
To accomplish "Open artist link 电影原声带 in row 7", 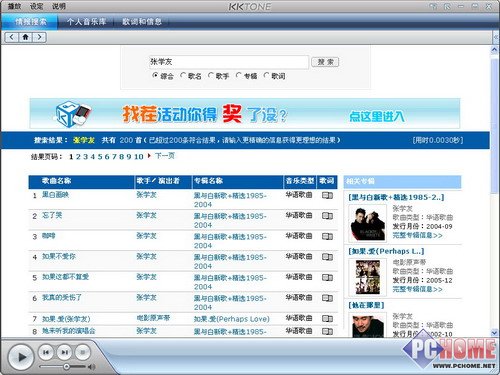I will [153, 318].
